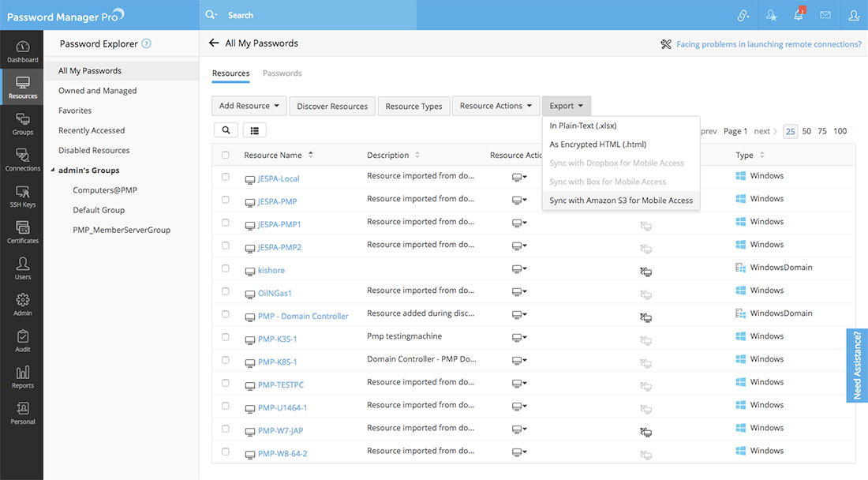Tick the checkbox for the kishore row

tap(226, 268)
